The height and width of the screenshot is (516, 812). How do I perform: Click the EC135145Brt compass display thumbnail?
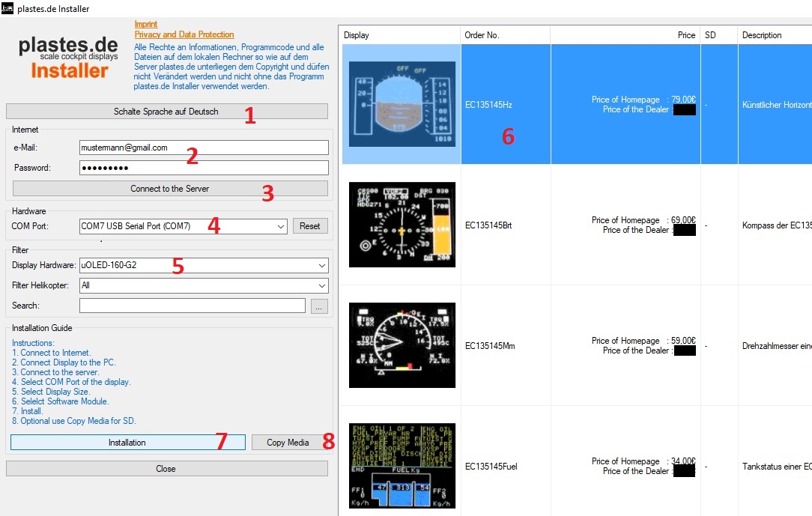click(x=402, y=224)
